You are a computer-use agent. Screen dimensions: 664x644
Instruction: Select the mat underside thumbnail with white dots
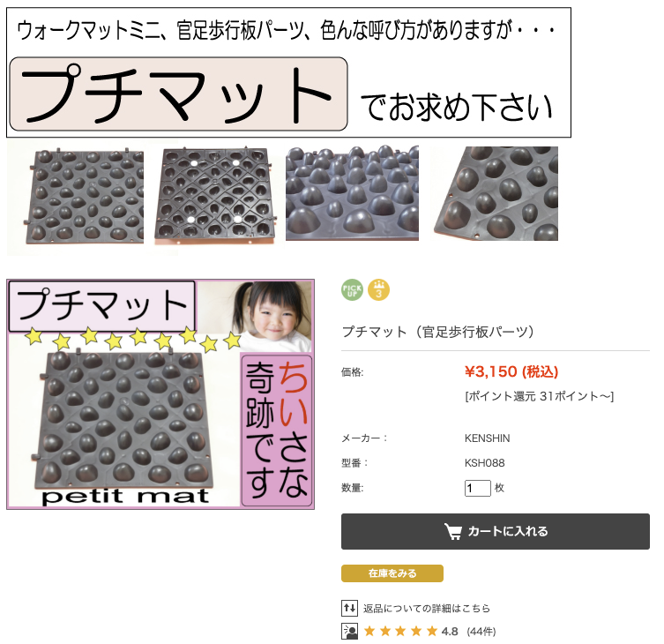[x=214, y=198]
